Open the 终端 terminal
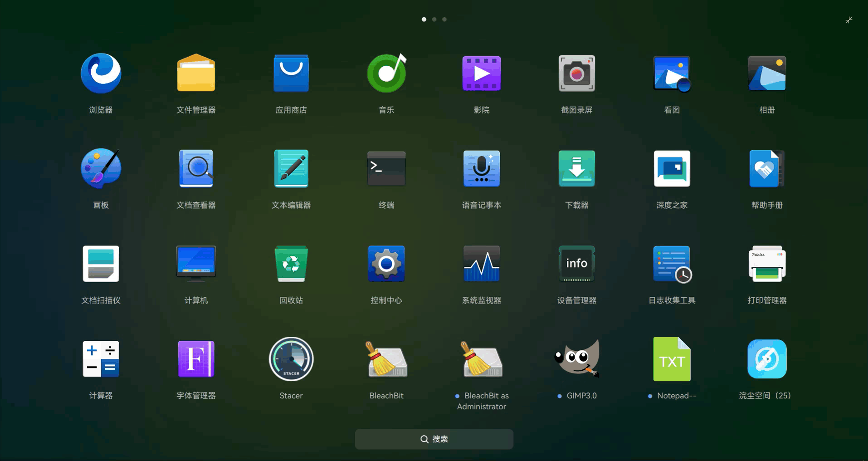 pyautogui.click(x=386, y=168)
